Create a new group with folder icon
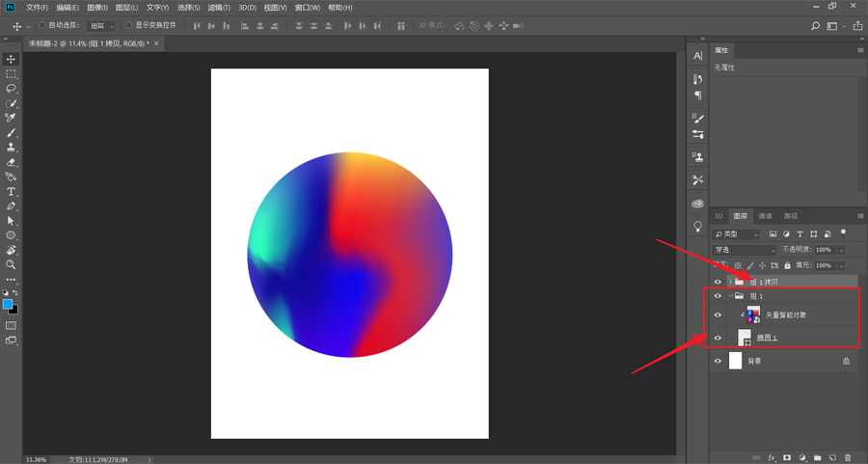868x464 pixels. point(817,457)
